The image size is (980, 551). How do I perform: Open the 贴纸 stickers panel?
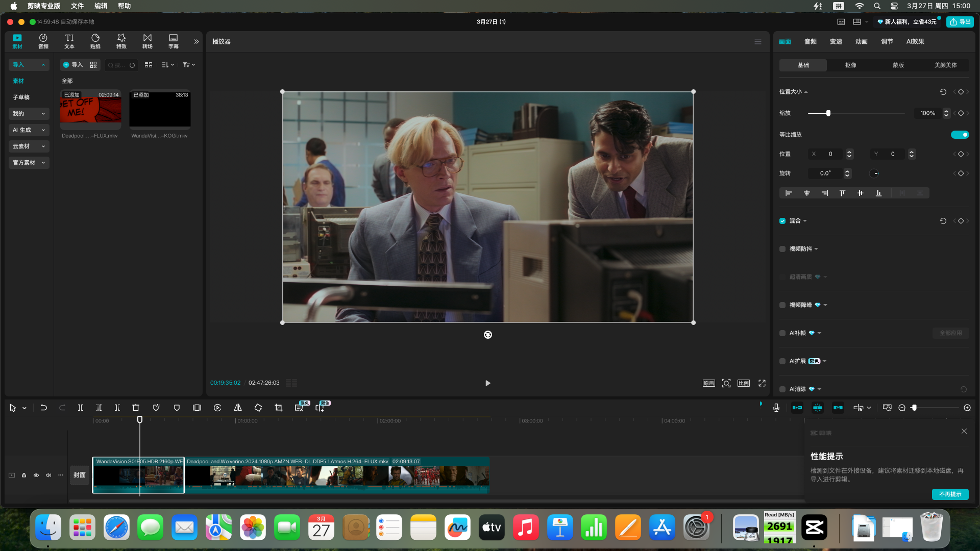(x=95, y=41)
